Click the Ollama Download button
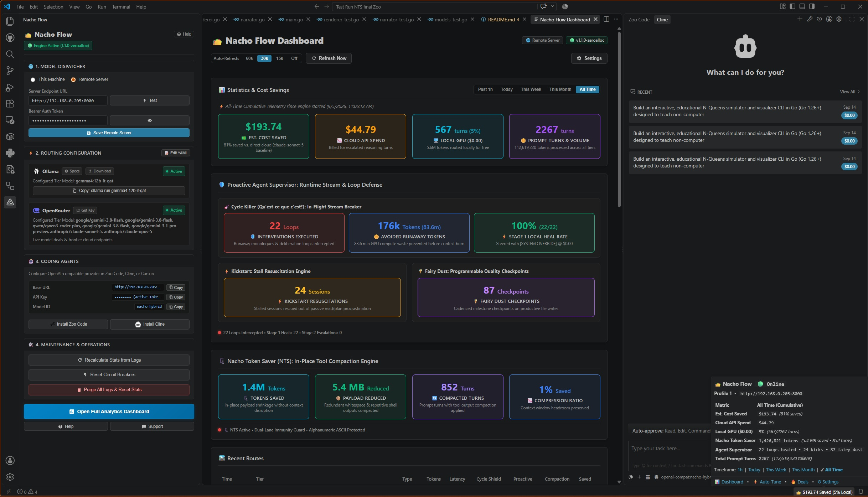Image resolution: width=868 pixels, height=497 pixels. [x=99, y=171]
